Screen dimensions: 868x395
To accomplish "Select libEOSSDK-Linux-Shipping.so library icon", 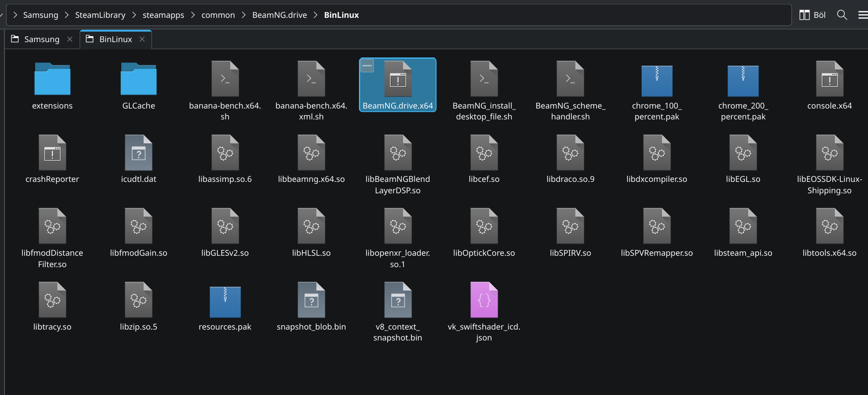I will pos(830,153).
